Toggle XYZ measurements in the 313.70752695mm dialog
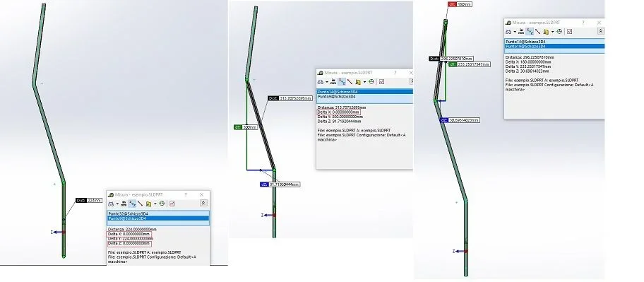This screenshot has height=282, width=644. pos(342,82)
